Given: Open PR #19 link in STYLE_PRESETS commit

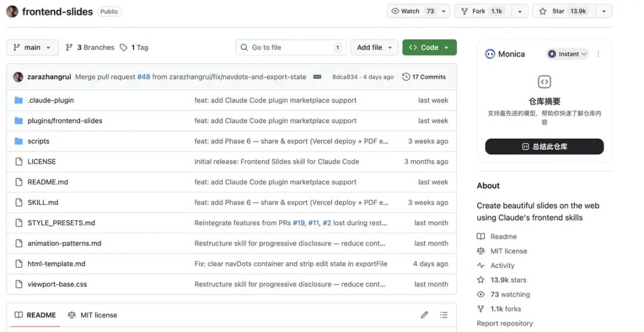Looking at the screenshot, I should [x=299, y=223].
